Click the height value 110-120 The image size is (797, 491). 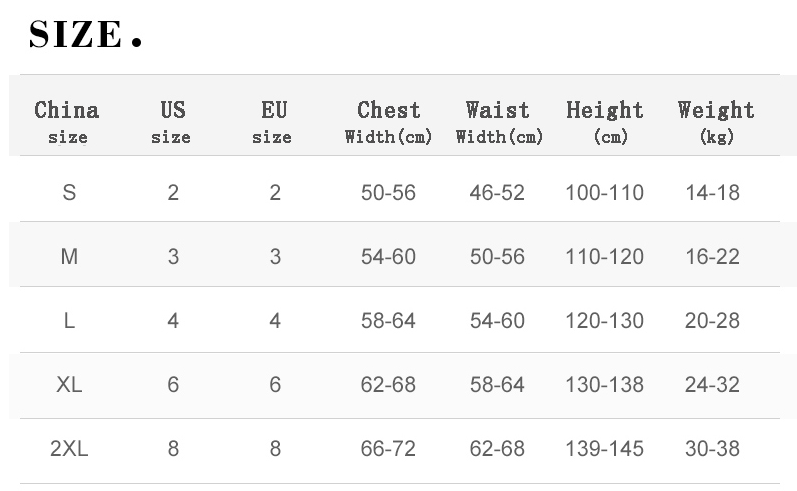click(604, 257)
